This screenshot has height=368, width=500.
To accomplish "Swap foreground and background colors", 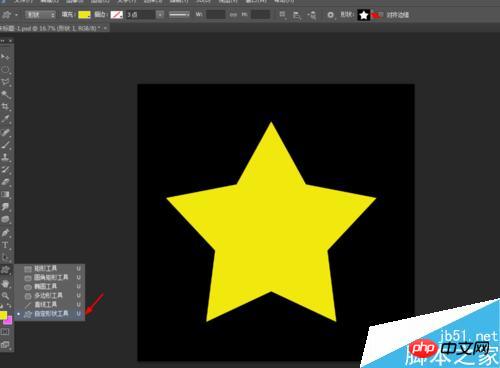I will coord(9,306).
